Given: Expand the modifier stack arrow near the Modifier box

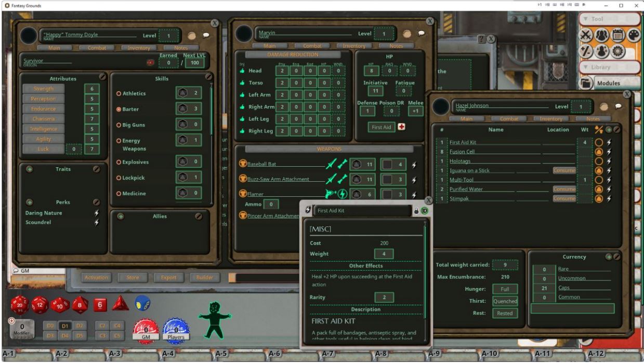Looking at the screenshot, I should point(11,320).
